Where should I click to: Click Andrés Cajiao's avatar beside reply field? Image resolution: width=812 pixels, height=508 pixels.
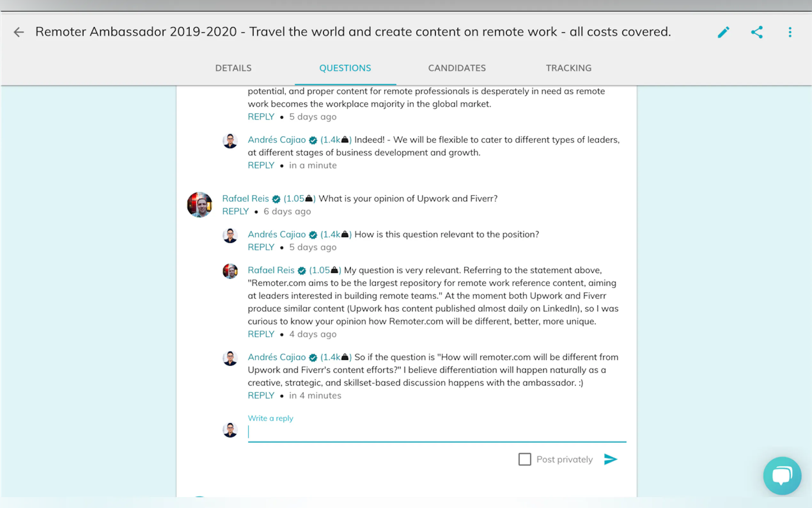(230, 430)
